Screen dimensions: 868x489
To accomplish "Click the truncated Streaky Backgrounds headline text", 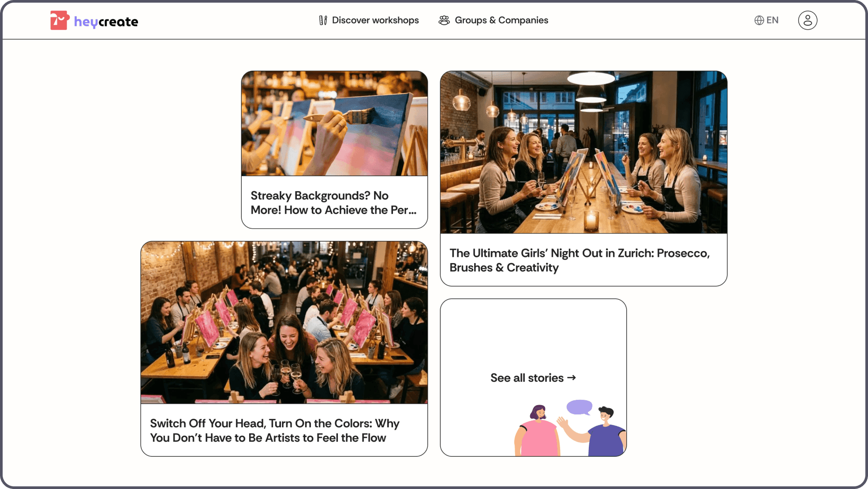I will (333, 203).
